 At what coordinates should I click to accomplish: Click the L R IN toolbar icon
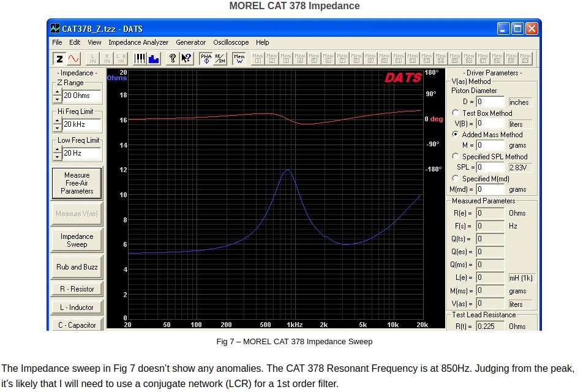[x=121, y=59]
